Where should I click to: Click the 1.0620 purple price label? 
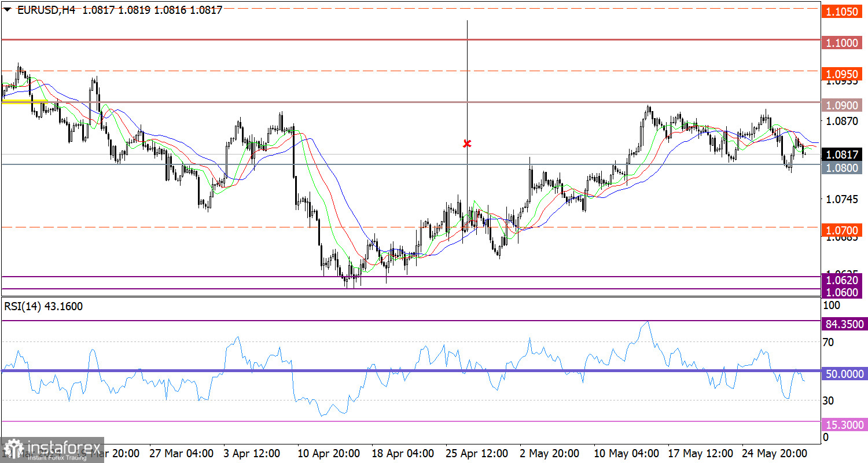pyautogui.click(x=842, y=280)
